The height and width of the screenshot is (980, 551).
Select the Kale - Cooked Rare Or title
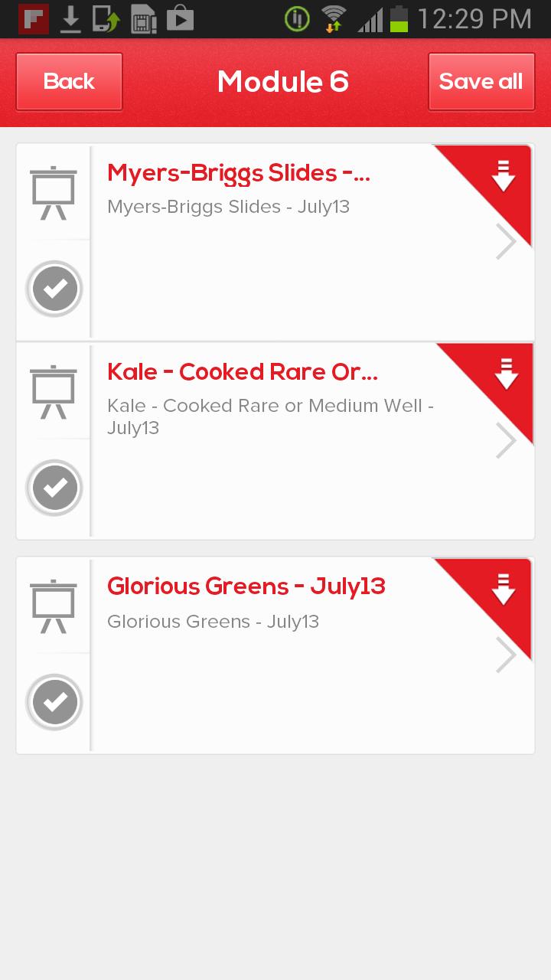(243, 372)
